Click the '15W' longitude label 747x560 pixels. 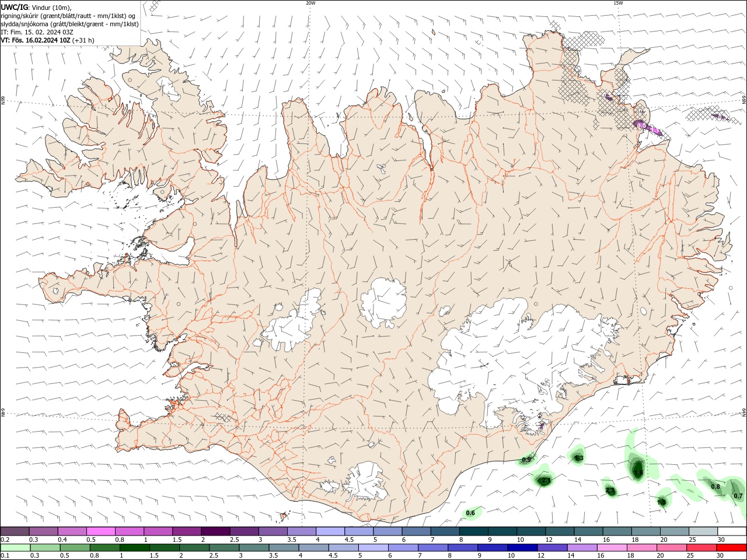[618, 3]
